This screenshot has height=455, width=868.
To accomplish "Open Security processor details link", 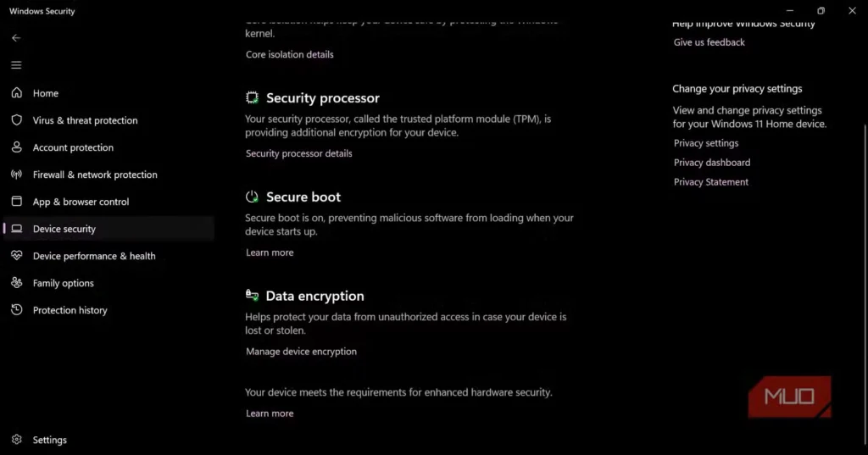I will (298, 153).
